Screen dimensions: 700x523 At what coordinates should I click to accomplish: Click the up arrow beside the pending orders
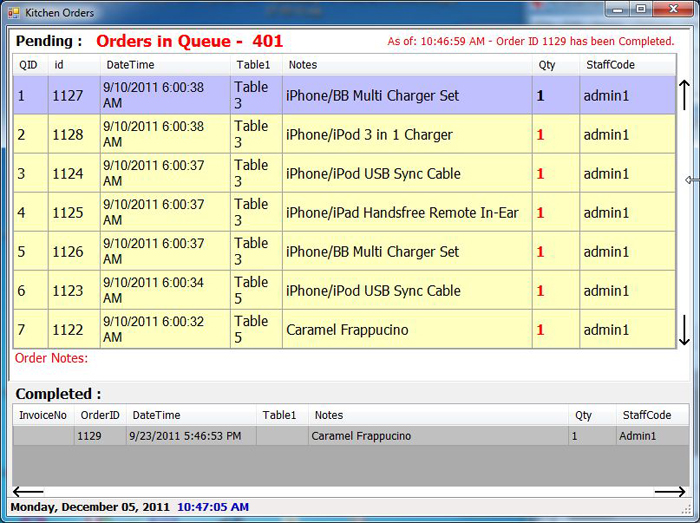pos(684,95)
